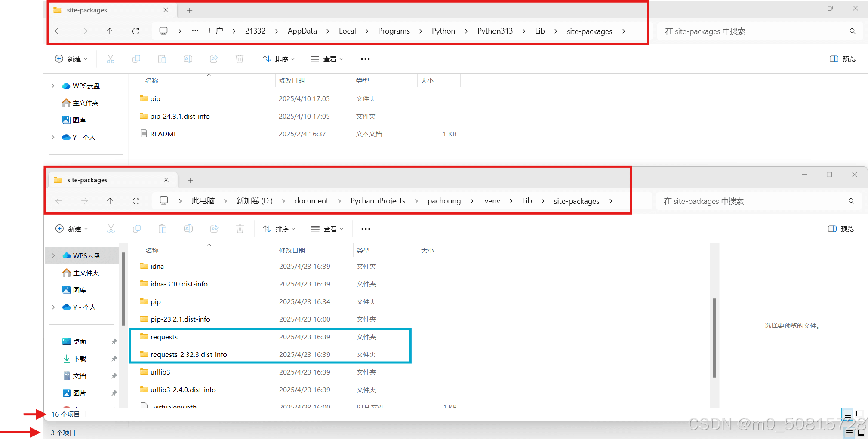This screenshot has height=439, width=868.
Task: Open 桌面 in the bottom window sidebar
Action: tap(80, 341)
